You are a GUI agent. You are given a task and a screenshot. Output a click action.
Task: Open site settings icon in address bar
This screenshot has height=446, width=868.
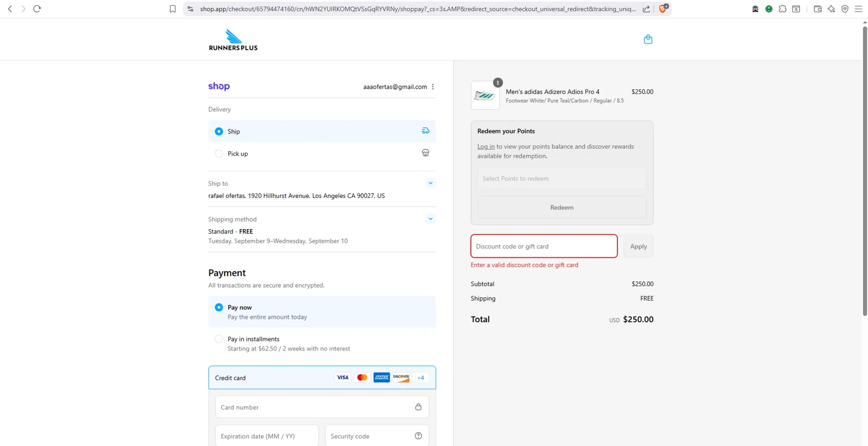tap(190, 9)
